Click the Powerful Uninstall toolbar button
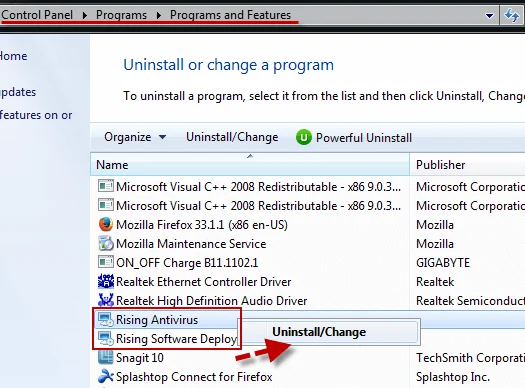 click(354, 138)
